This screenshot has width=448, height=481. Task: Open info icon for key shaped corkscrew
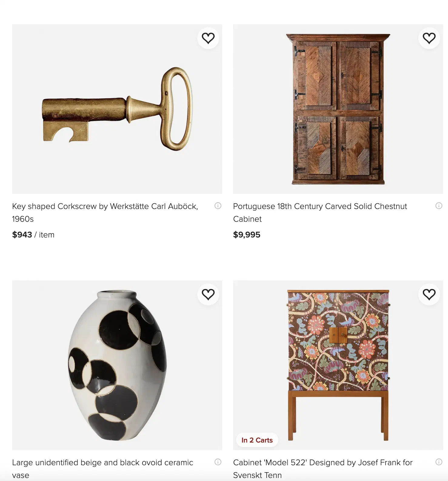(218, 206)
